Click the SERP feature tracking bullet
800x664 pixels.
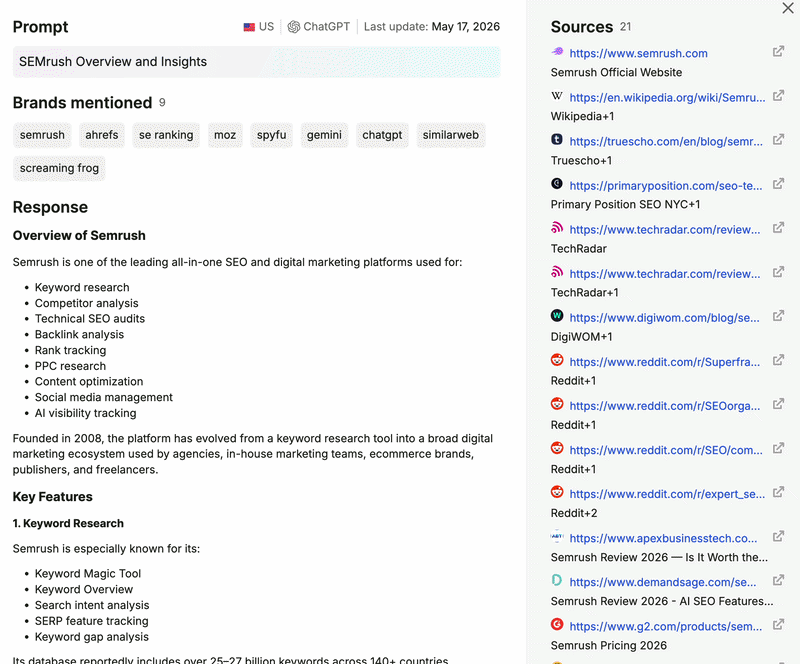point(91,621)
